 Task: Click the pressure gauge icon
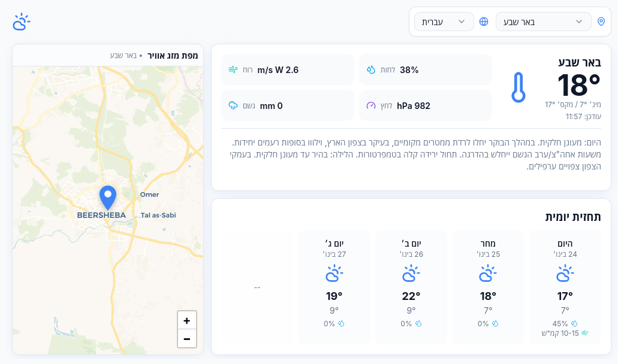click(x=370, y=106)
